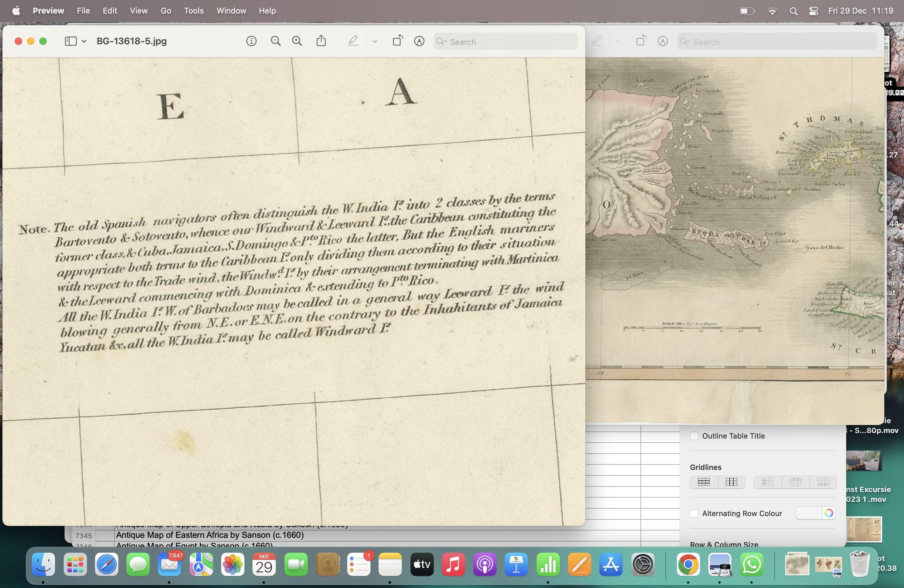Open the Preview application menu
This screenshot has width=904, height=588.
pyautogui.click(x=48, y=11)
